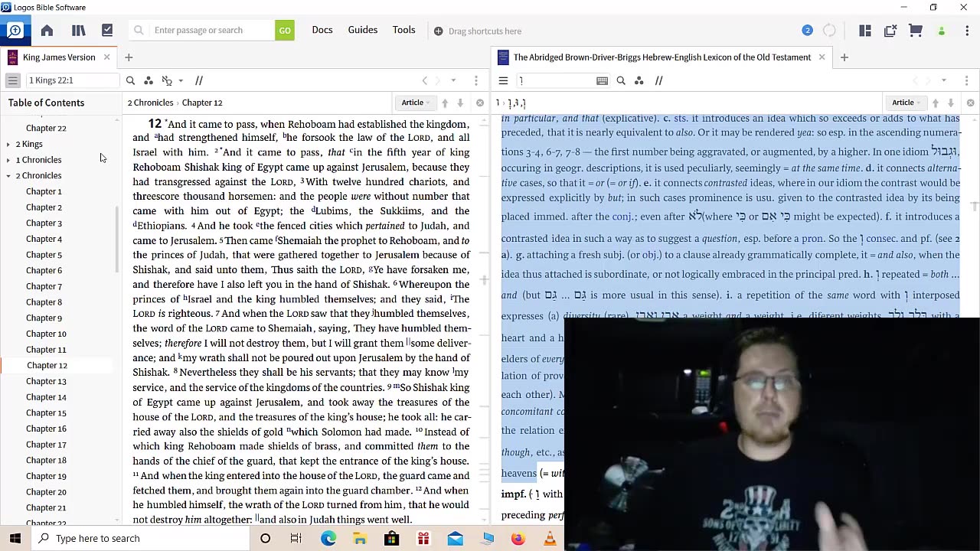Open Microsoft Edge from the taskbar

pyautogui.click(x=328, y=539)
